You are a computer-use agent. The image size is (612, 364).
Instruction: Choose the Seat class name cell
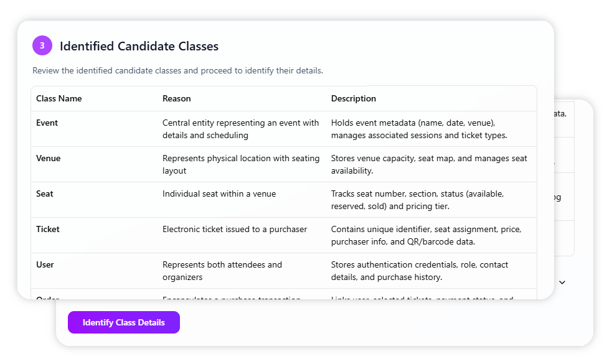tap(45, 194)
